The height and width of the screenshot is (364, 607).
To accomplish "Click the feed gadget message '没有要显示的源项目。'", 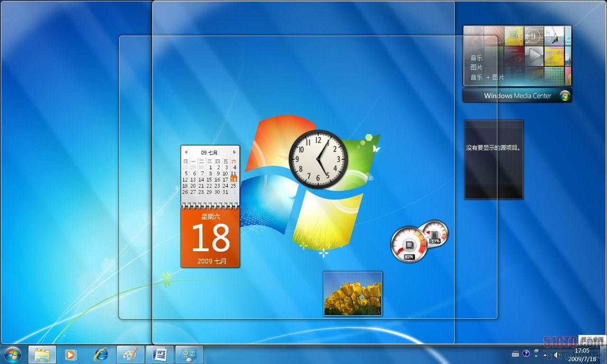I will click(493, 148).
